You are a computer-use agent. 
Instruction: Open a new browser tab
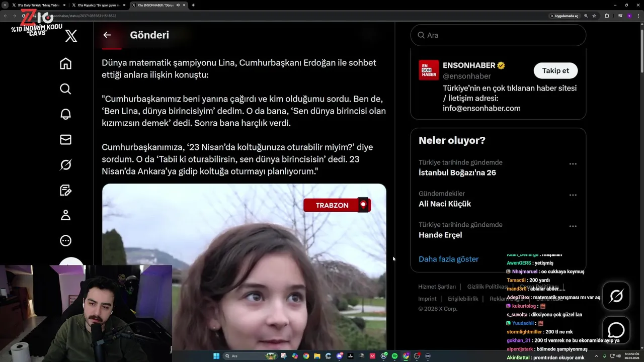pyautogui.click(x=193, y=5)
